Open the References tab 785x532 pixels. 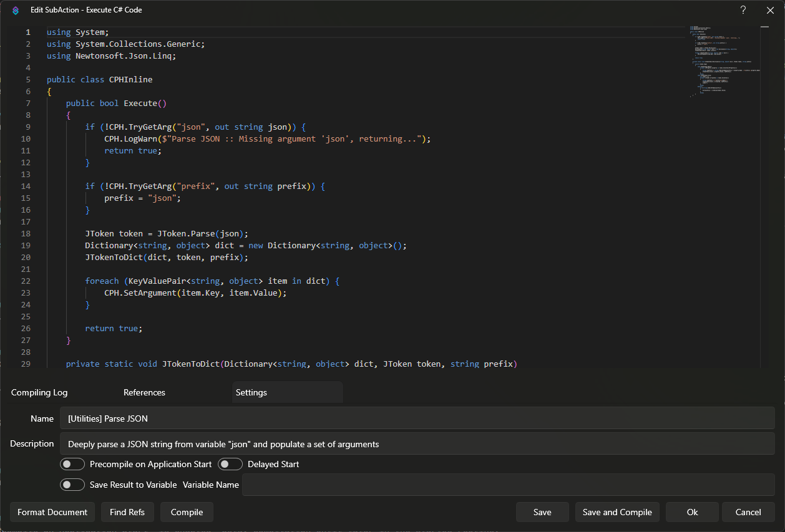pos(144,392)
